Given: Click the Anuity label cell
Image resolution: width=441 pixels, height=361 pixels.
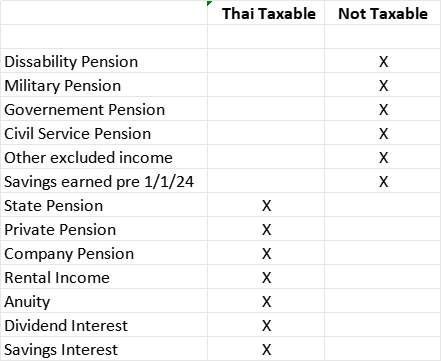Looking at the screenshot, I should (x=104, y=301).
